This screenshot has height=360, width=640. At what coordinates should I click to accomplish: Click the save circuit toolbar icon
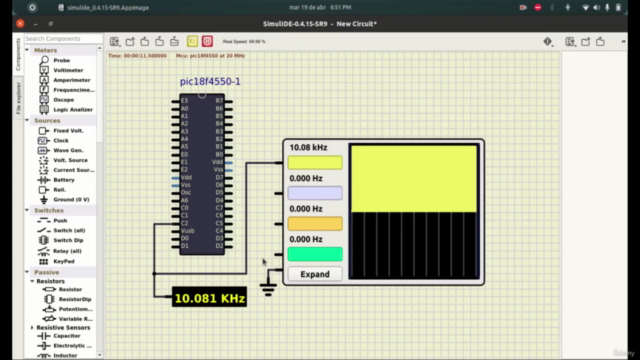point(144,41)
